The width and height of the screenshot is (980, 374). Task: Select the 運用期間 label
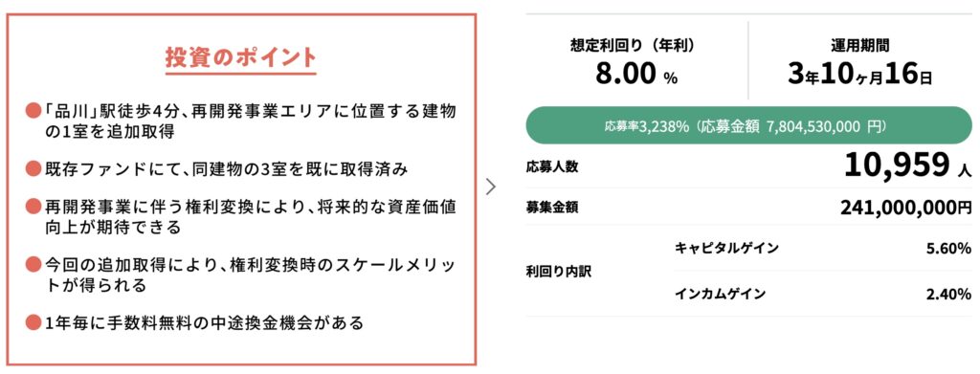(x=860, y=45)
